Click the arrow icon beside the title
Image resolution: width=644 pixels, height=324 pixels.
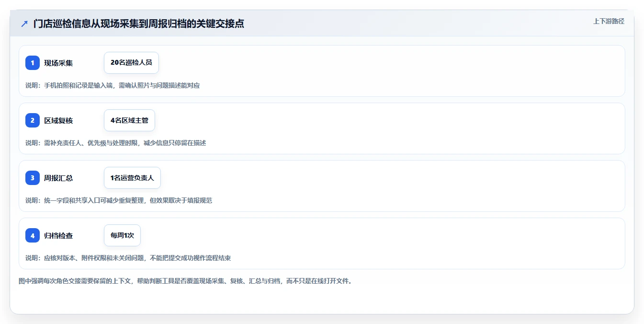pos(24,23)
